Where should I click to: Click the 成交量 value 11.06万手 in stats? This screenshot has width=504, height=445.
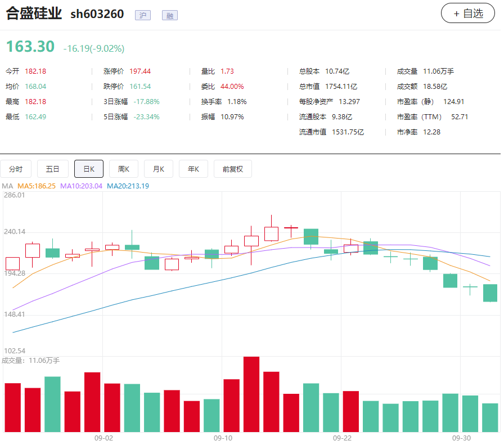click(x=438, y=71)
